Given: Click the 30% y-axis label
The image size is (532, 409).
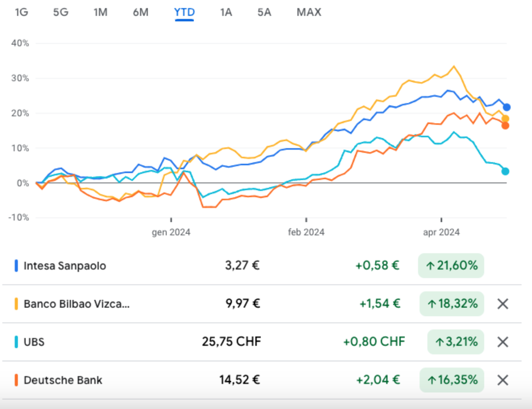Looking at the screenshot, I should coord(20,78).
